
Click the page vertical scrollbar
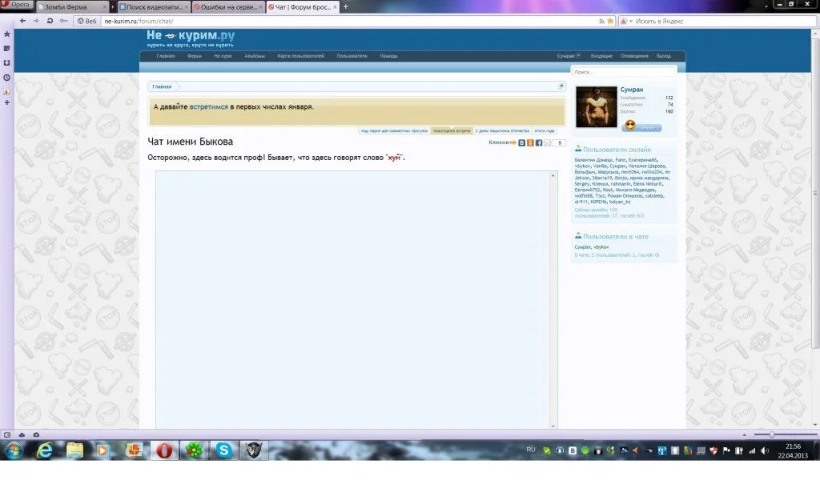pos(815,194)
